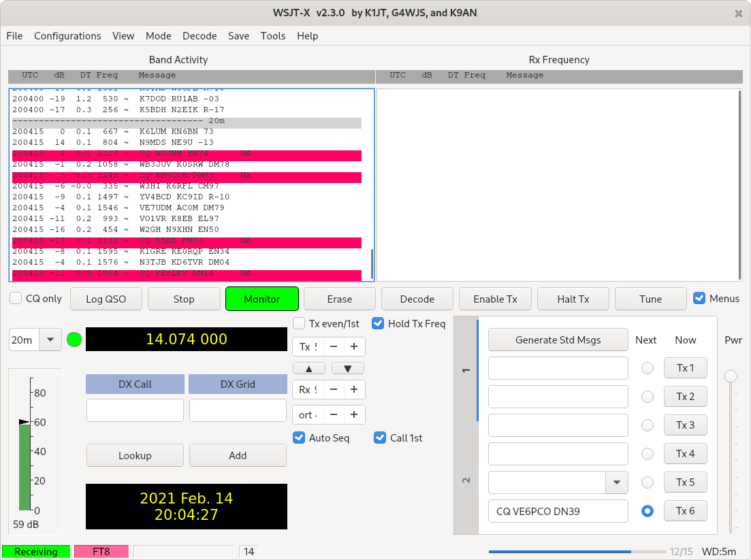Viewport: 751px width, 560px height.
Task: Click the green CAT status indicator circle
Action: (74, 340)
